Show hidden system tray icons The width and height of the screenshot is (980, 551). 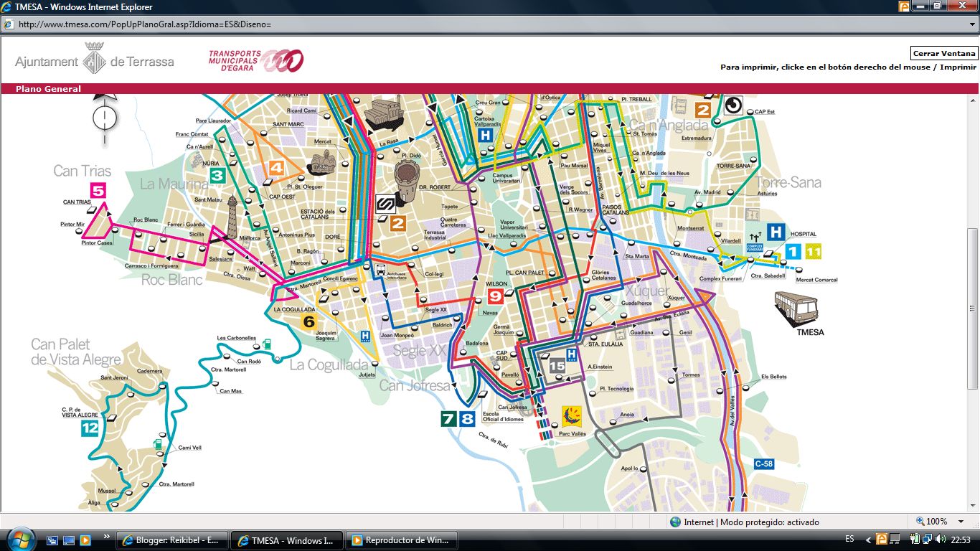click(869, 540)
